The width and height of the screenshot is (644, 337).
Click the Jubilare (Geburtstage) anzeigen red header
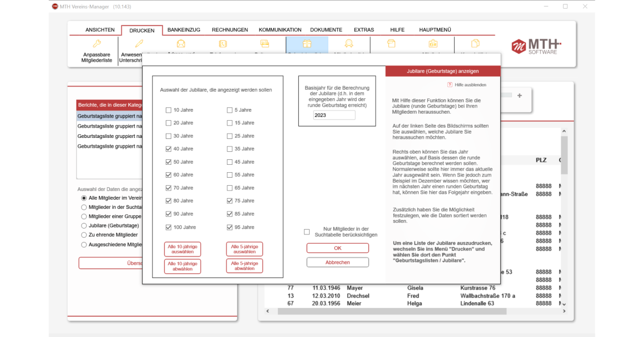point(443,71)
